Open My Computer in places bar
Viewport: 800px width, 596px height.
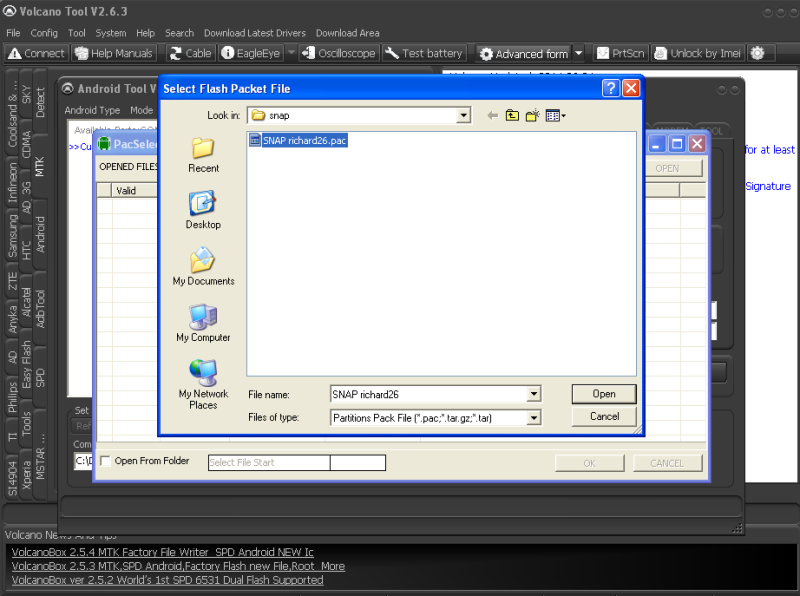click(203, 323)
